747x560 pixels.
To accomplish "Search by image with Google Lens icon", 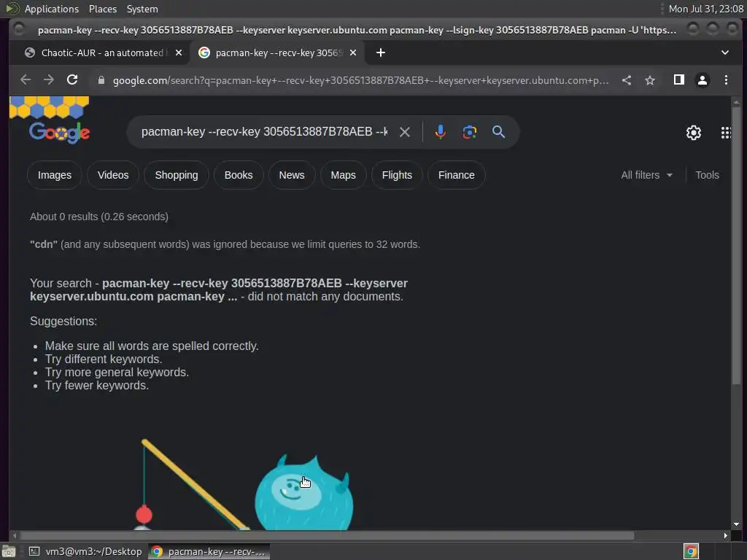I will point(470,132).
